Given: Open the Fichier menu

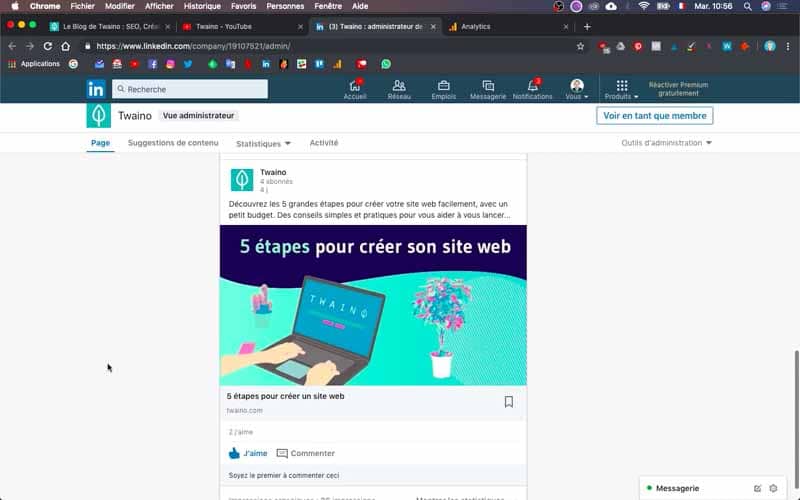Looking at the screenshot, I should [x=83, y=6].
